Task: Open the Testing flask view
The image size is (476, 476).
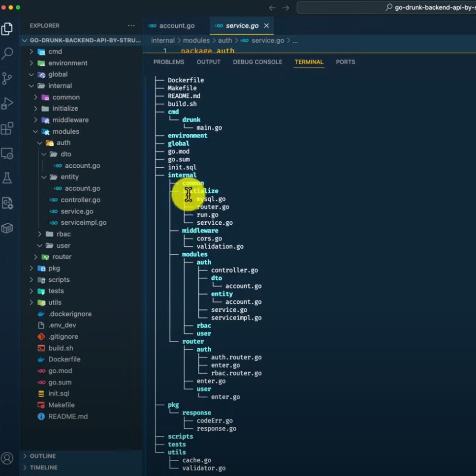Action: [7, 178]
